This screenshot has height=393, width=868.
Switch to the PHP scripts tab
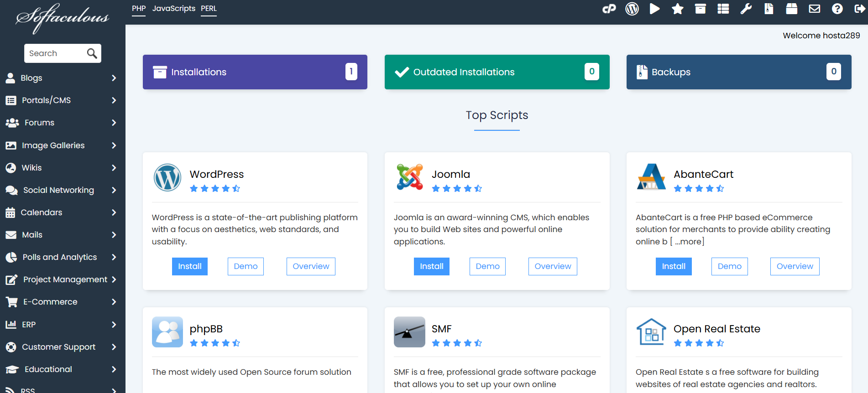[139, 9]
